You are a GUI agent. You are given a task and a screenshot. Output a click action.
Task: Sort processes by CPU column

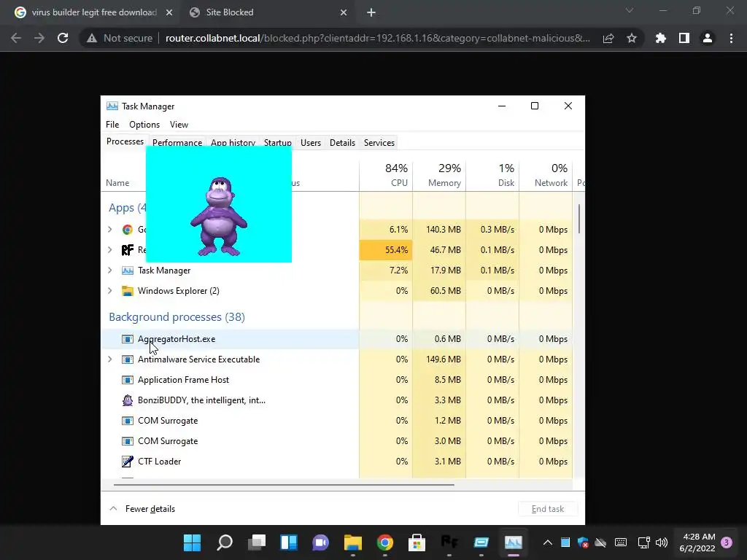(x=387, y=175)
